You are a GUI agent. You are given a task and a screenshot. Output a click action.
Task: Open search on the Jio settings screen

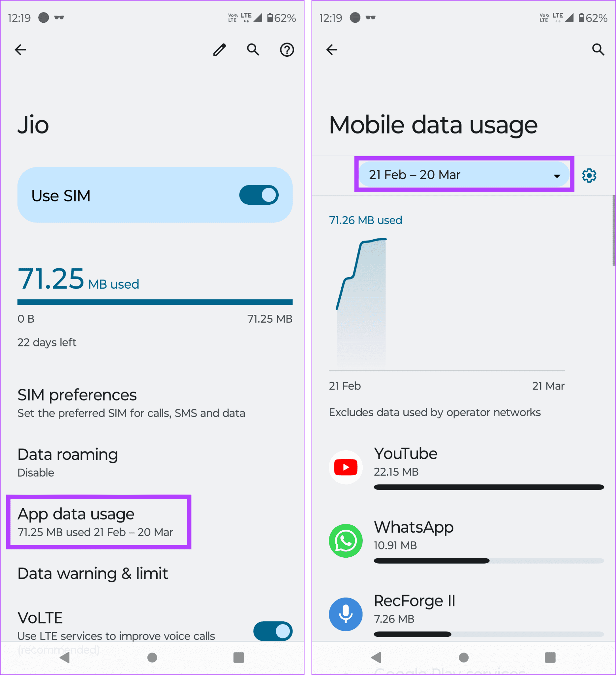pyautogui.click(x=253, y=49)
